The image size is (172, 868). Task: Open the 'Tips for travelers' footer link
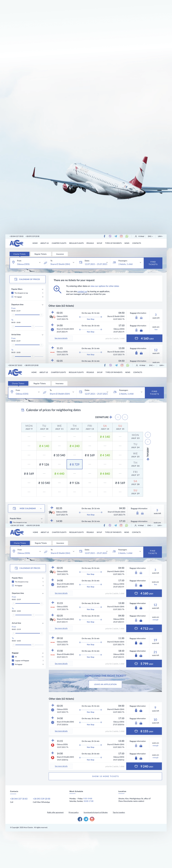click(x=119, y=812)
